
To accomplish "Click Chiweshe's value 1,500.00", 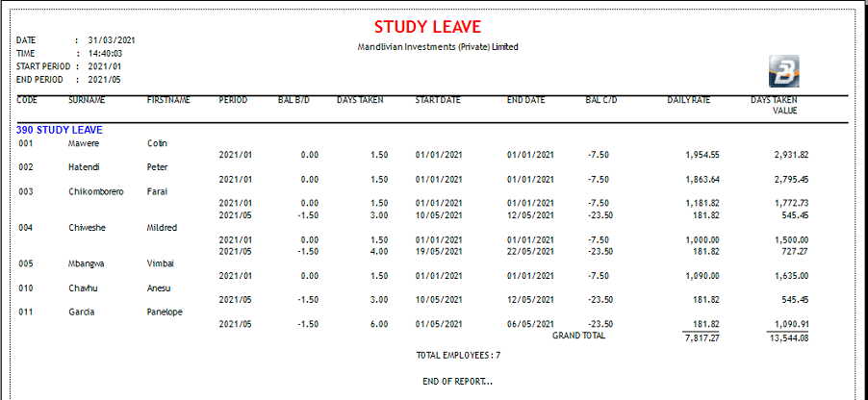I will (791, 240).
